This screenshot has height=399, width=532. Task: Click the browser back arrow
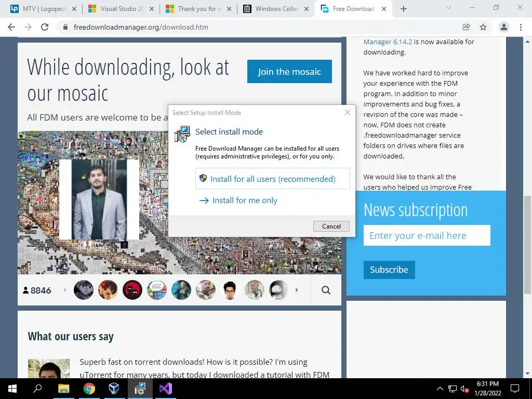click(11, 27)
